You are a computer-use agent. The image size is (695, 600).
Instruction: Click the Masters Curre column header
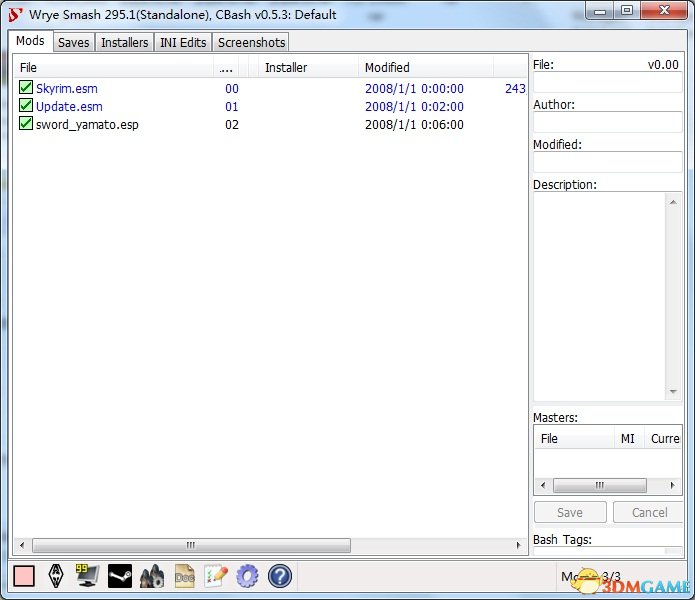pos(663,439)
